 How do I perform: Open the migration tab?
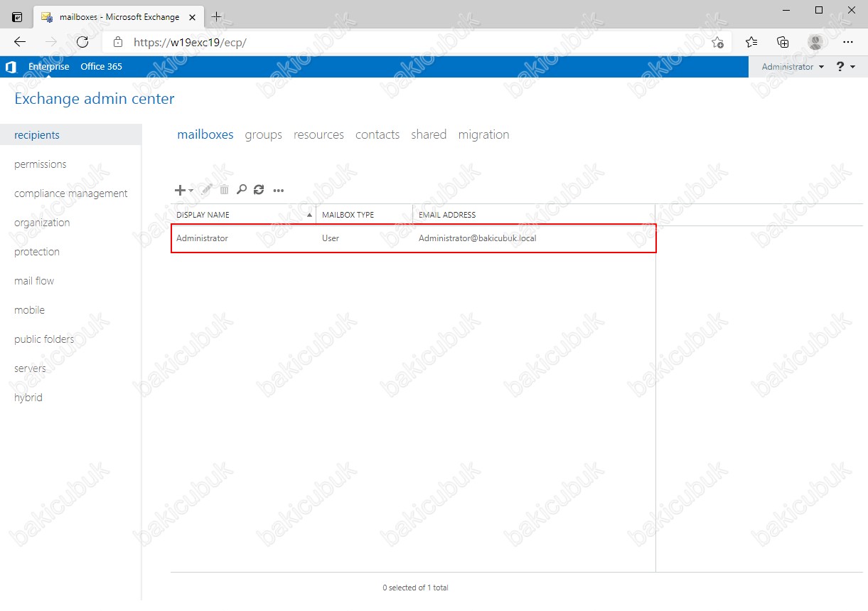tap(483, 134)
